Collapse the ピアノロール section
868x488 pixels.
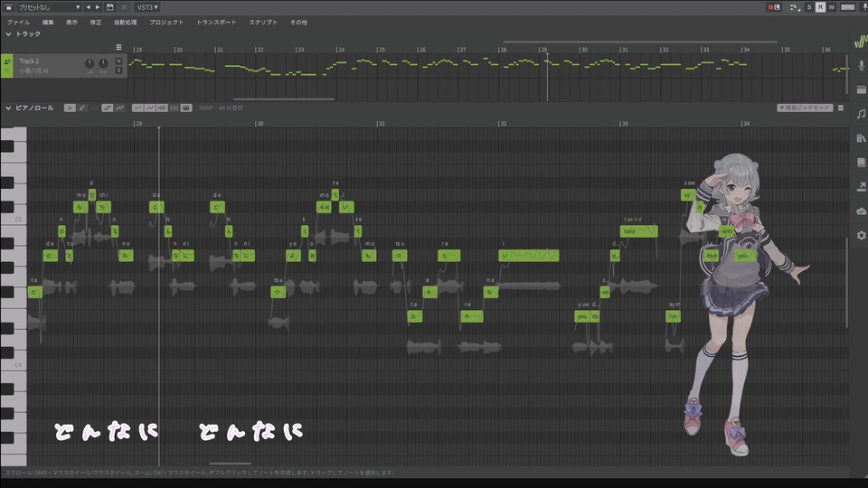tap(8, 108)
